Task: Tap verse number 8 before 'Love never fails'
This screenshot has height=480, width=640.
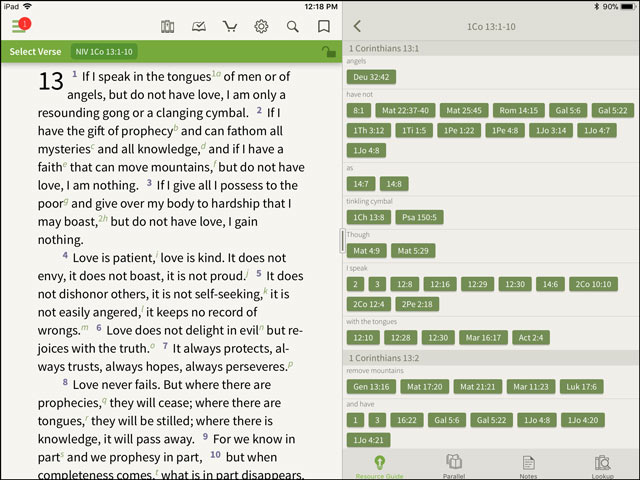Action: (x=65, y=382)
